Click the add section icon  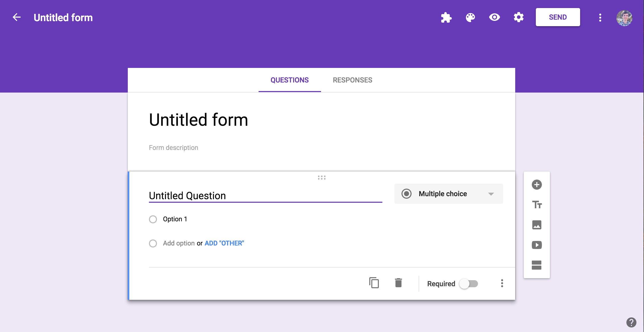coord(536,265)
